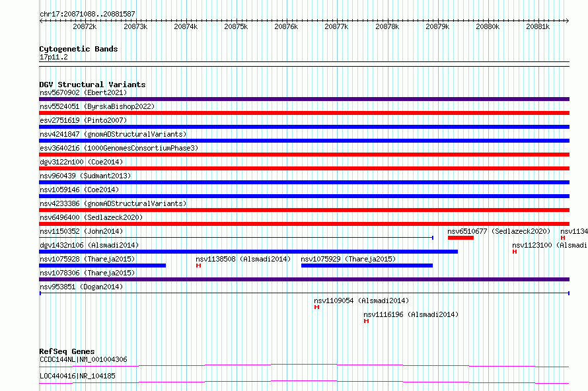Click the nsv4241847 gnomADStructuralVariants label
The height and width of the screenshot is (391, 588).
coord(113,134)
